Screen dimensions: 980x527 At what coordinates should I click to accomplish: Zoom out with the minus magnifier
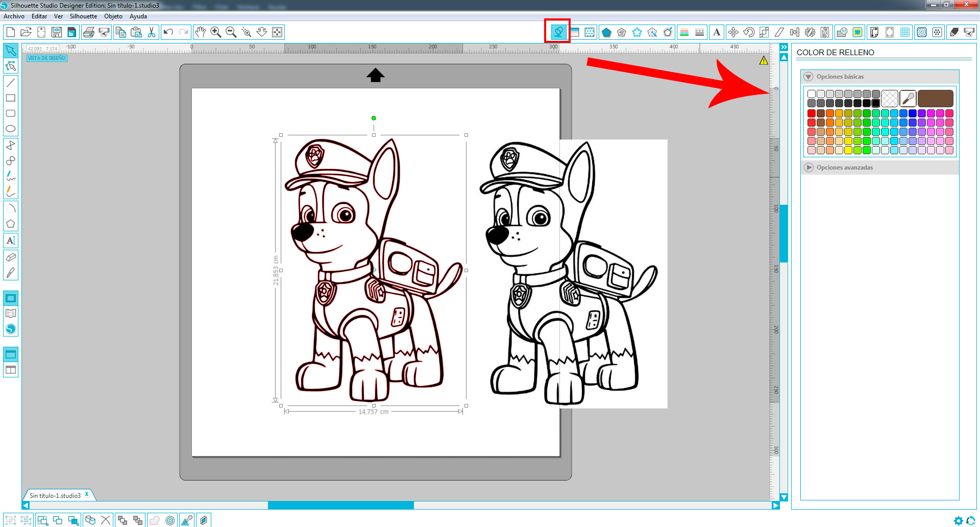(x=231, y=32)
